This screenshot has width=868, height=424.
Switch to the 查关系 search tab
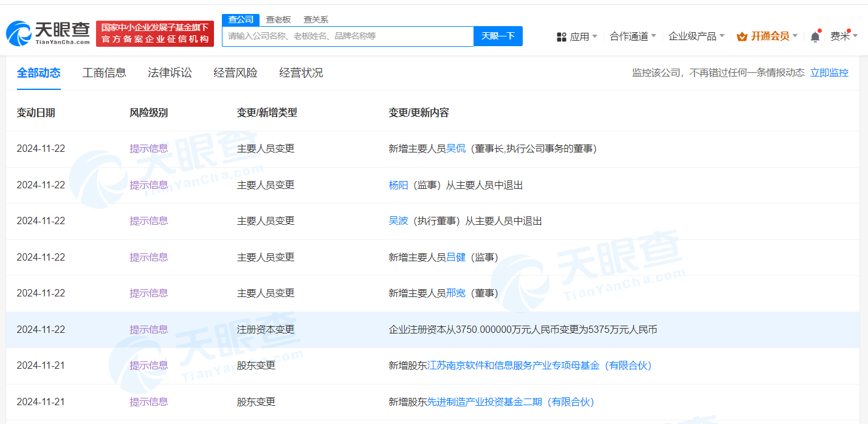(315, 19)
